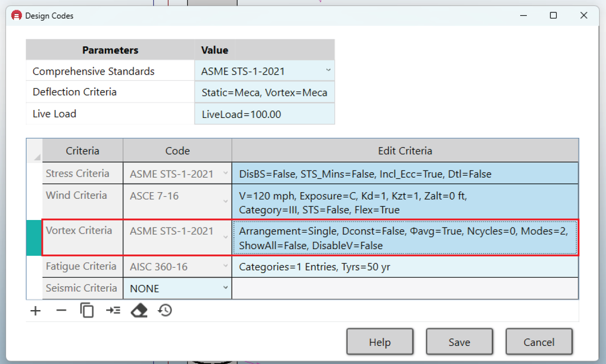606x364 pixels.
Task: Click the minus icon to remove a row
Action: 61,311
